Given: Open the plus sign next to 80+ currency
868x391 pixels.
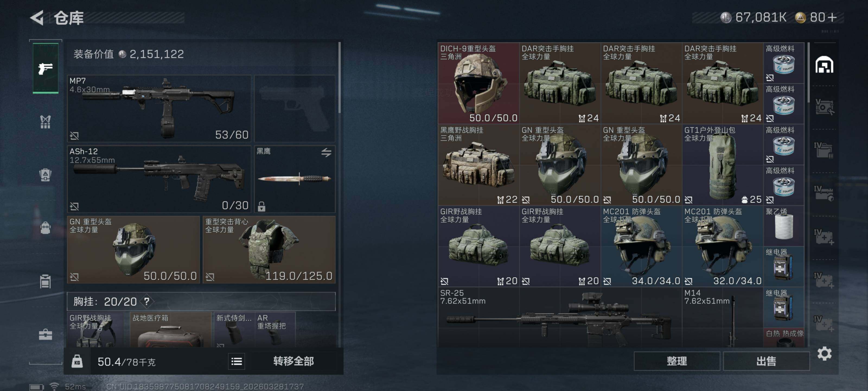Looking at the screenshot, I should coord(832,17).
